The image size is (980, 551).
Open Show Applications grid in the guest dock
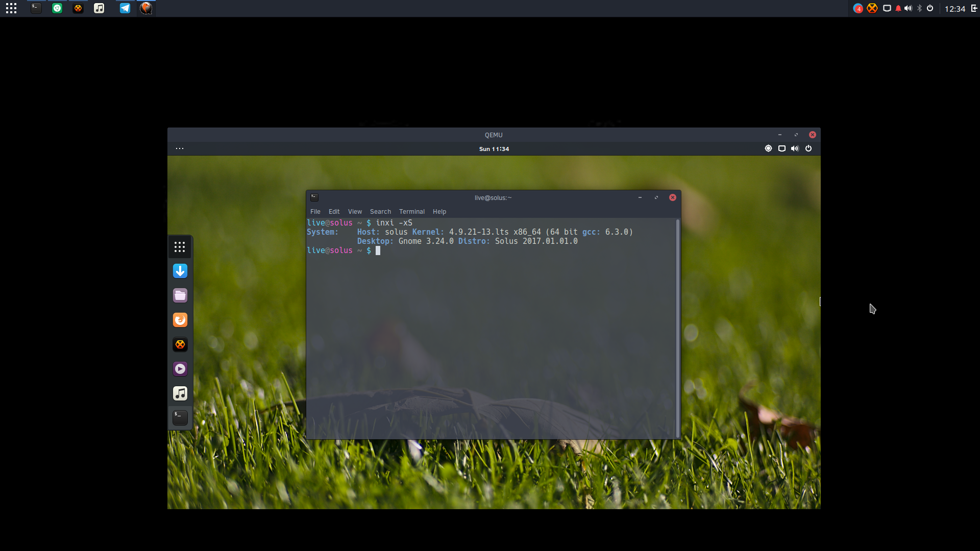click(180, 247)
